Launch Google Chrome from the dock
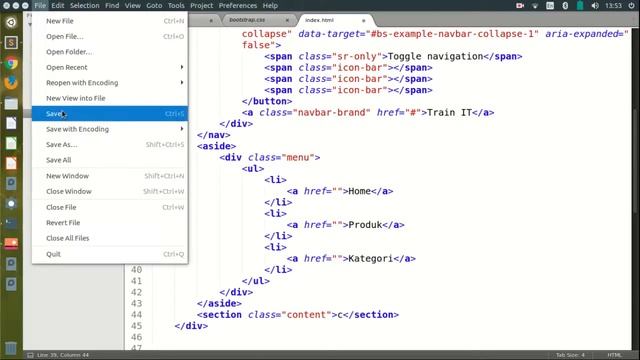This screenshot has width=640, height=360. point(11,63)
